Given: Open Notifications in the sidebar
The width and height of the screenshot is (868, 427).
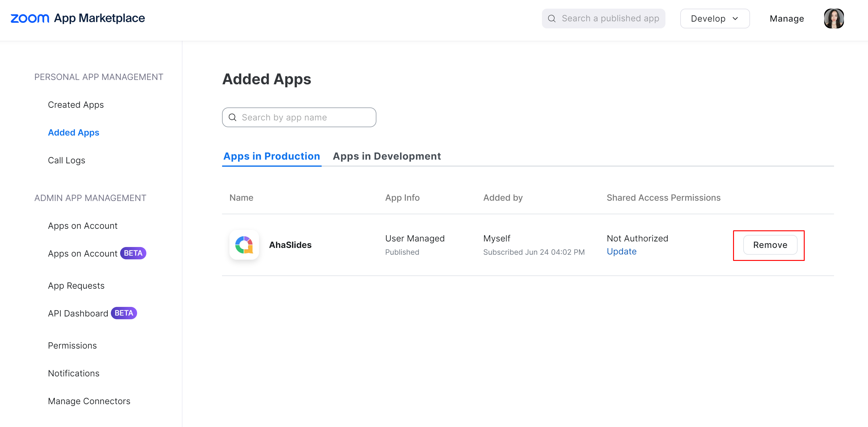Looking at the screenshot, I should (x=73, y=373).
